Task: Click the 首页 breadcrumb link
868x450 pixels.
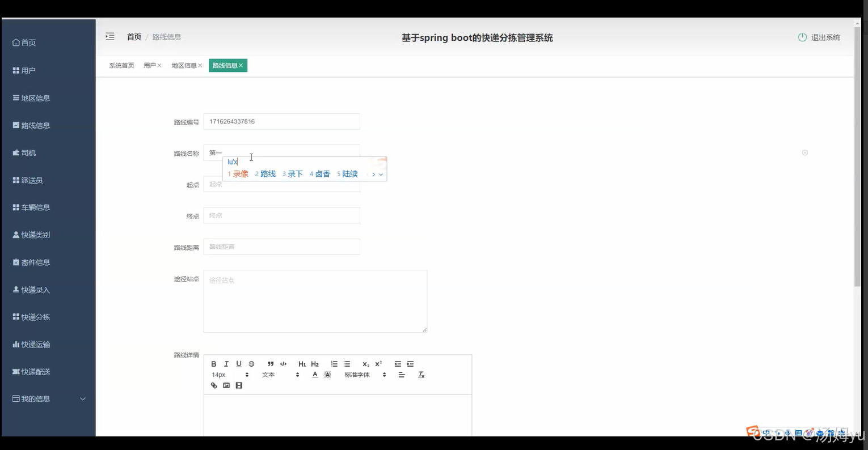Action: (x=134, y=37)
